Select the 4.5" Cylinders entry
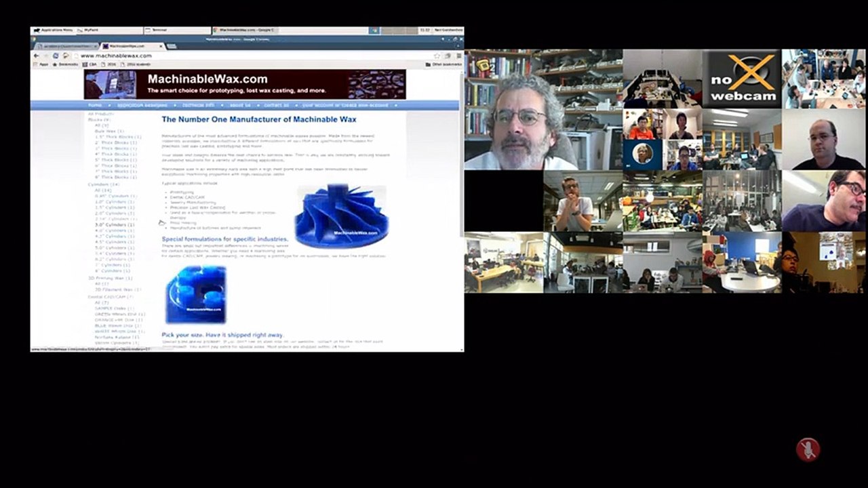Image resolution: width=868 pixels, height=488 pixels. pos(114,242)
